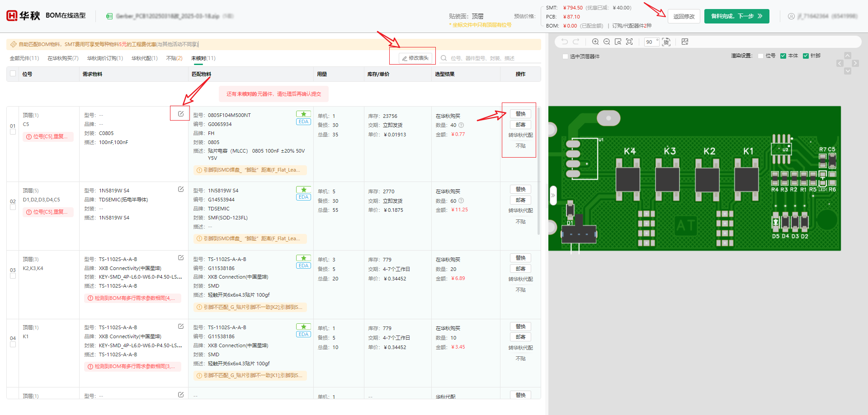Click the orange 引脚不匹配 warning for K1 row

pyautogui.click(x=250, y=375)
